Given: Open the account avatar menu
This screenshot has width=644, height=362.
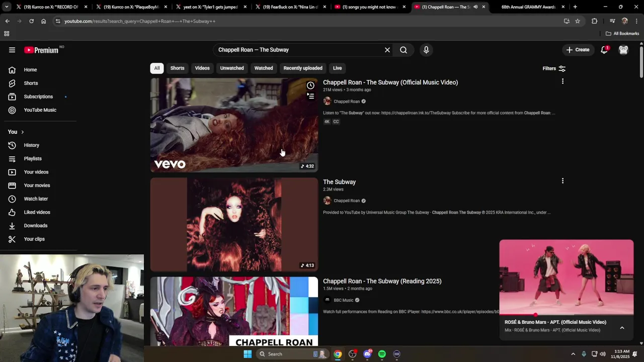Looking at the screenshot, I should click(x=623, y=50).
